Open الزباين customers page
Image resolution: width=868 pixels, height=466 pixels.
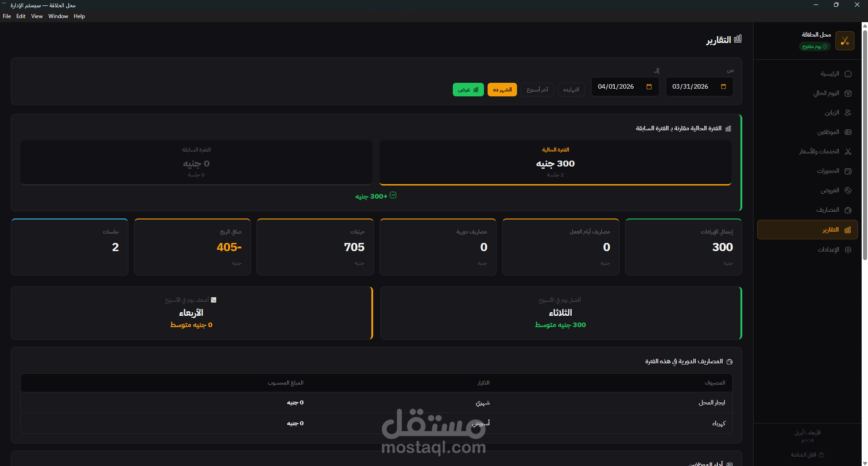[x=807, y=113]
